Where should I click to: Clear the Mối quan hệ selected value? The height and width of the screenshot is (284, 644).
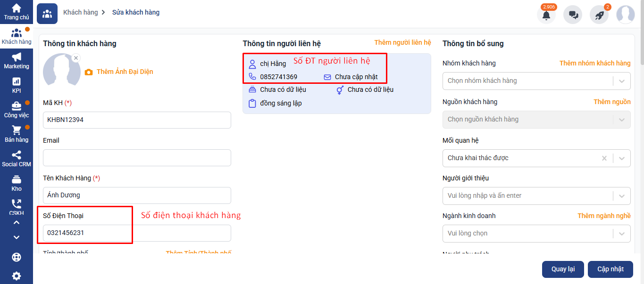click(604, 158)
